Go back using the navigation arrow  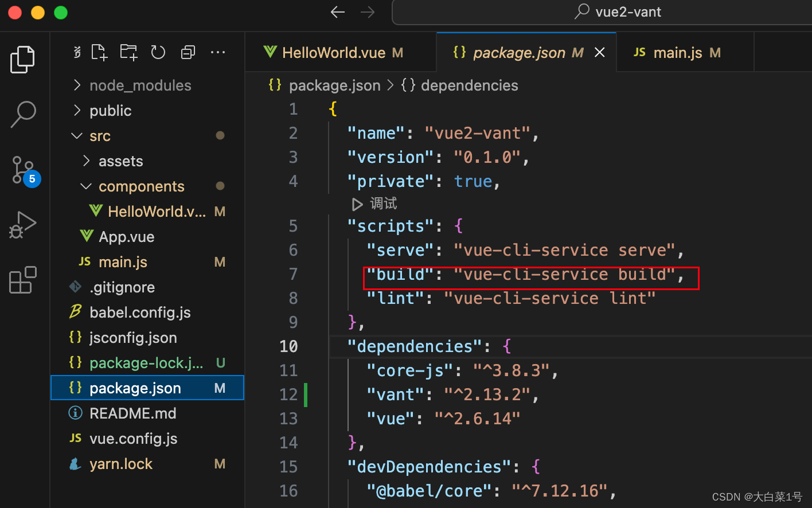tap(338, 11)
